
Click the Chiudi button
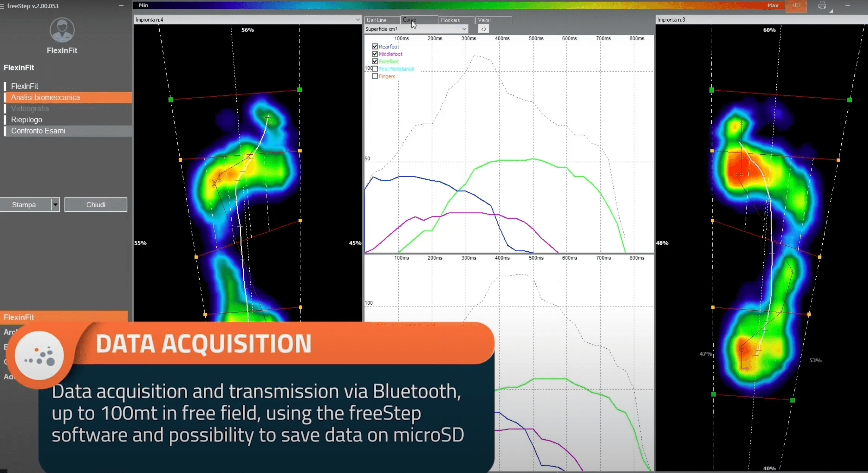[x=96, y=205]
